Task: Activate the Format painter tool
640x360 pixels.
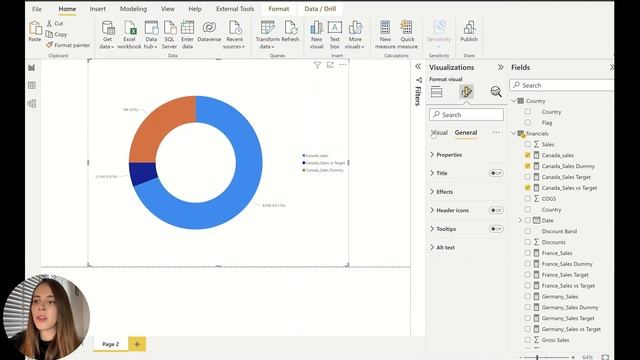Action: pos(68,45)
